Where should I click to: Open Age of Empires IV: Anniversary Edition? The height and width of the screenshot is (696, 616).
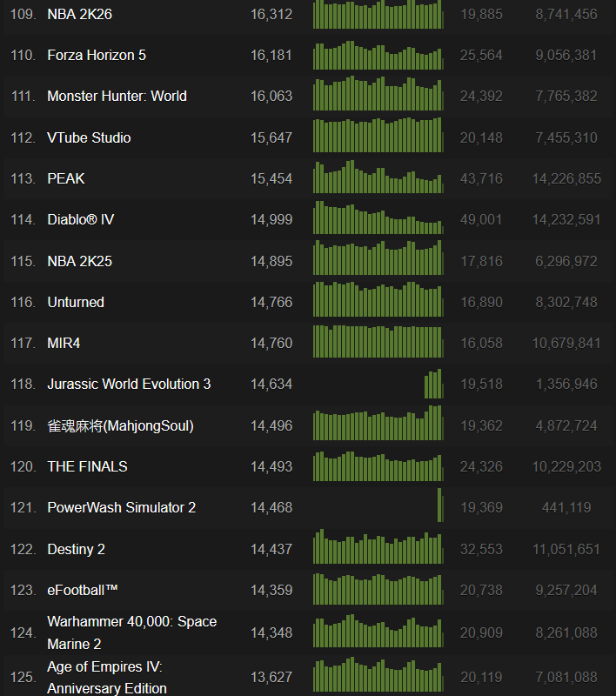point(107,677)
